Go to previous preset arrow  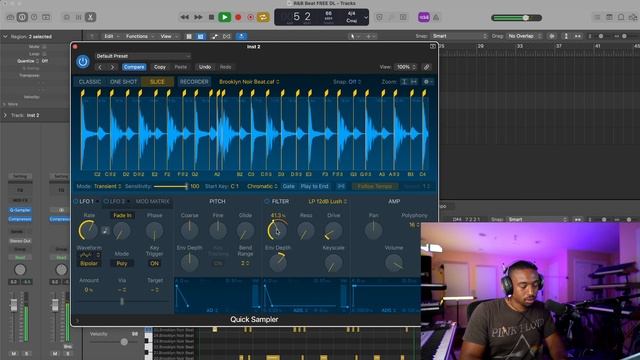click(x=100, y=67)
